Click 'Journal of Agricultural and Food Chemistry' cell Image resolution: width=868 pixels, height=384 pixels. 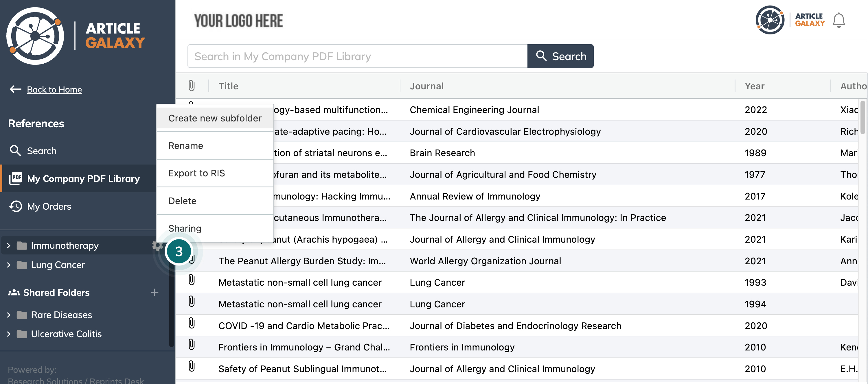[503, 174]
